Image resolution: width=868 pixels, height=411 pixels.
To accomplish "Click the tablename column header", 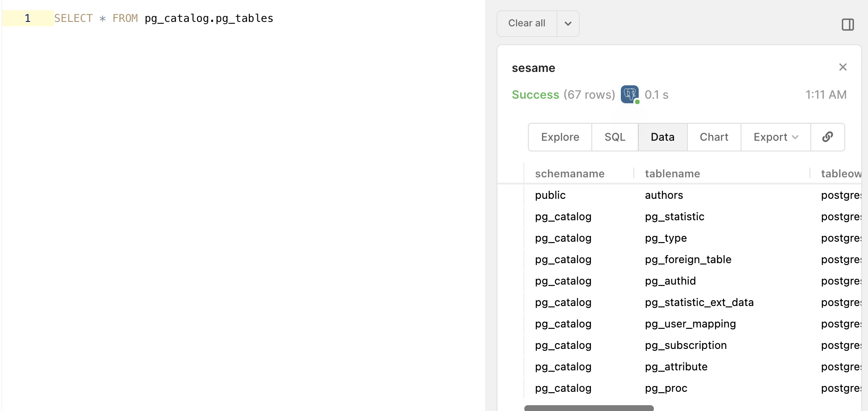I will click(x=673, y=174).
